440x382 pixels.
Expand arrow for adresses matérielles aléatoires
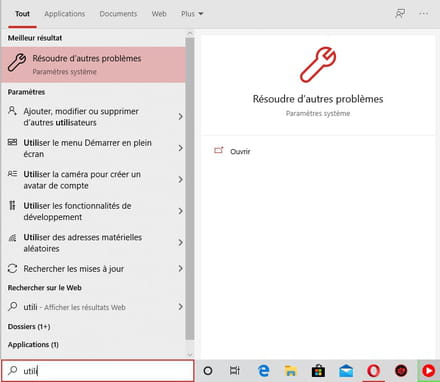(180, 243)
